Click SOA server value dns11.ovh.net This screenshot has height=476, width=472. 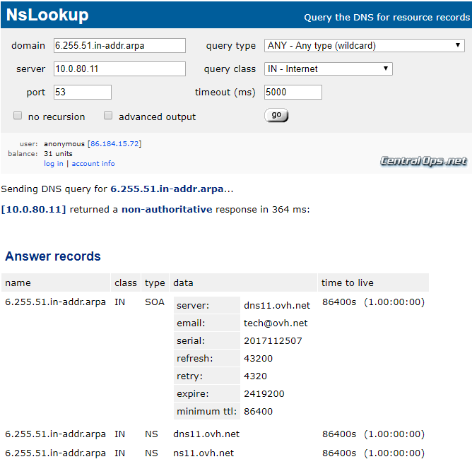(x=277, y=305)
